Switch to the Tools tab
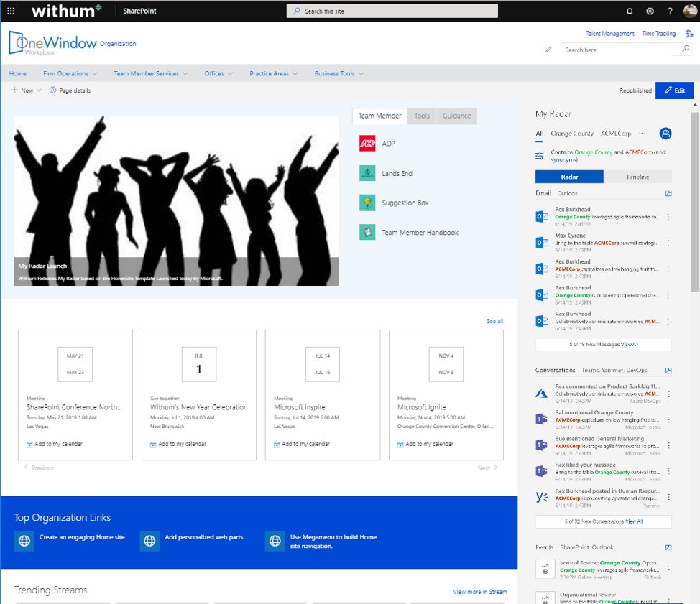The image size is (700, 604). click(x=420, y=116)
